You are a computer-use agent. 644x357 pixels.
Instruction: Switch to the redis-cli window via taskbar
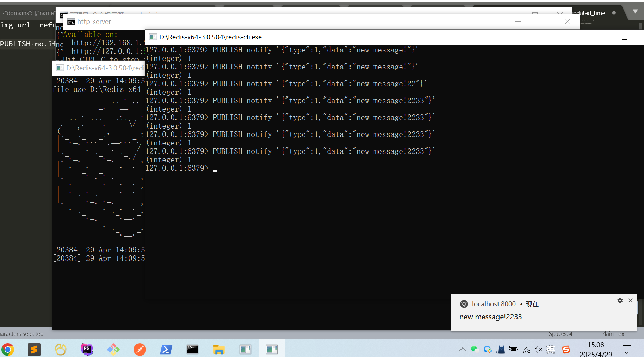click(x=272, y=350)
